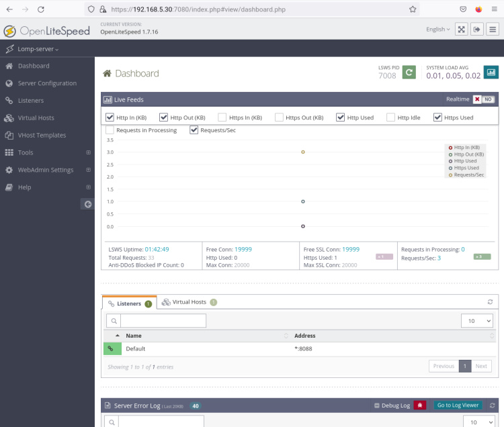This screenshot has width=504, height=427.
Task: Enable the Https In (KB) checkbox
Action: tap(222, 117)
